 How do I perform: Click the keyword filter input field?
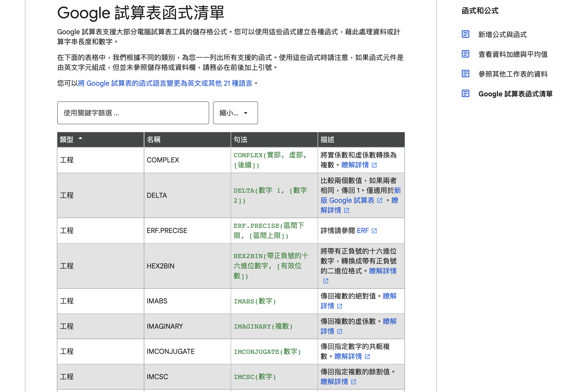point(133,113)
